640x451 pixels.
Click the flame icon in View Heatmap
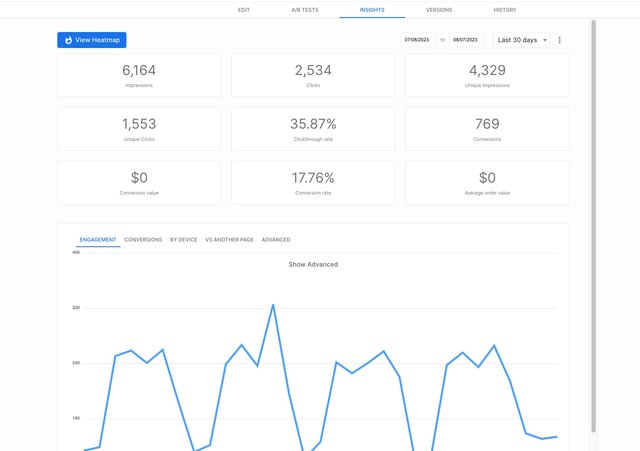pos(68,40)
